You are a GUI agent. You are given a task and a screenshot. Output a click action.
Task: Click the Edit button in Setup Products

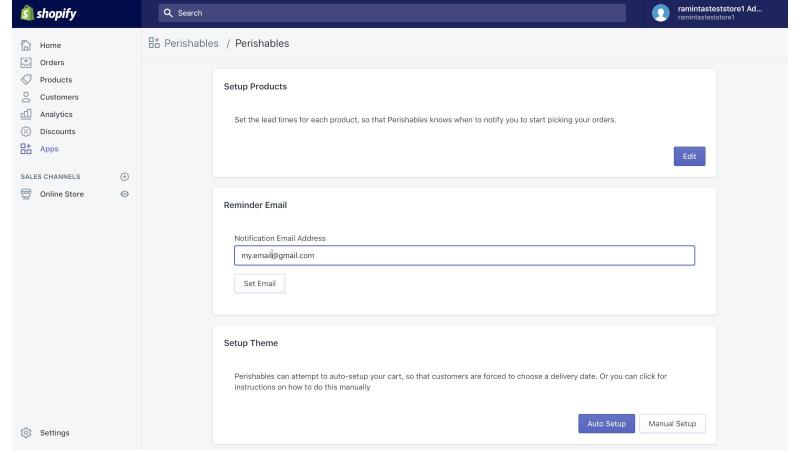(x=689, y=156)
